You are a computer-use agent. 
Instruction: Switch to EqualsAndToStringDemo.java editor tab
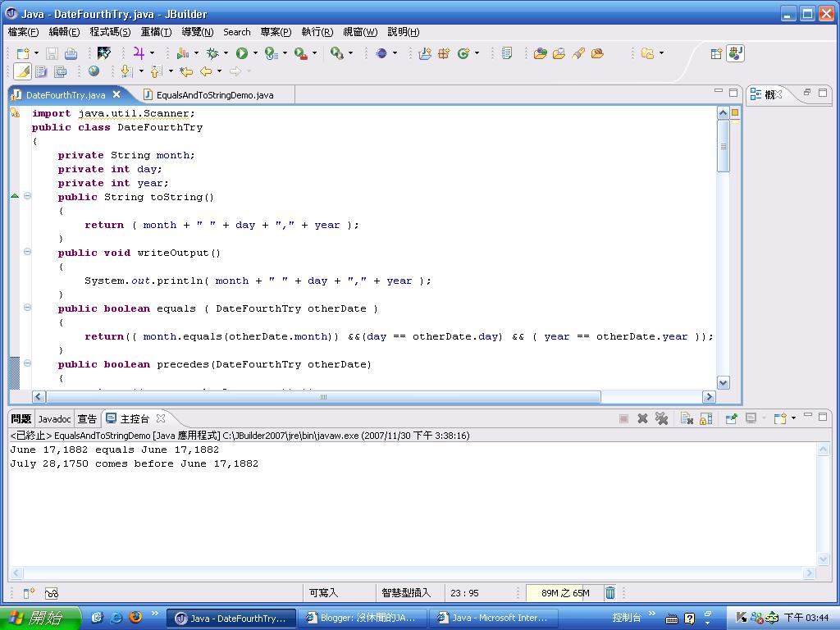coord(214,95)
